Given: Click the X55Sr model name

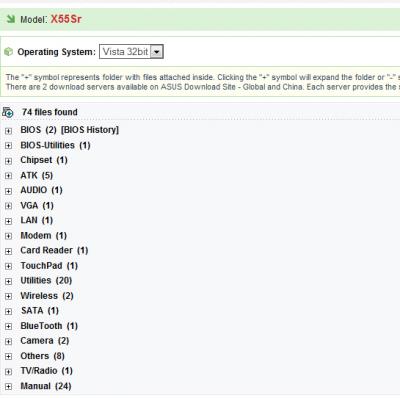Looking at the screenshot, I should point(66,19).
